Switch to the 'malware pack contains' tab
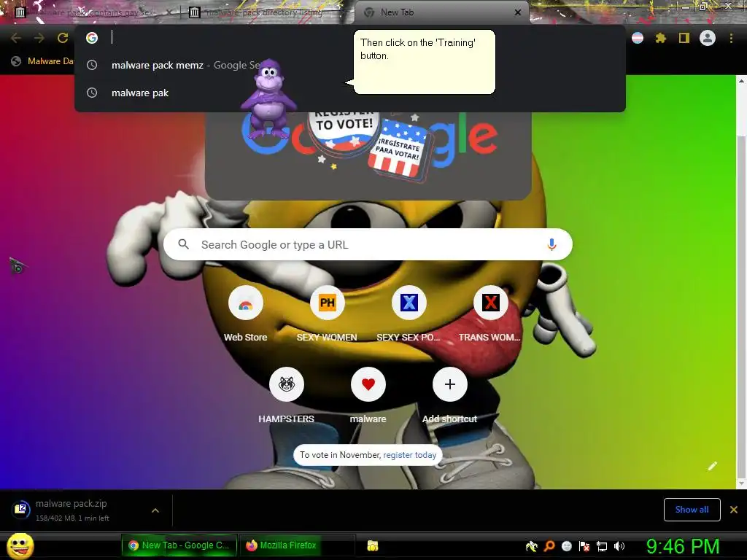747x560 pixels. (93, 12)
